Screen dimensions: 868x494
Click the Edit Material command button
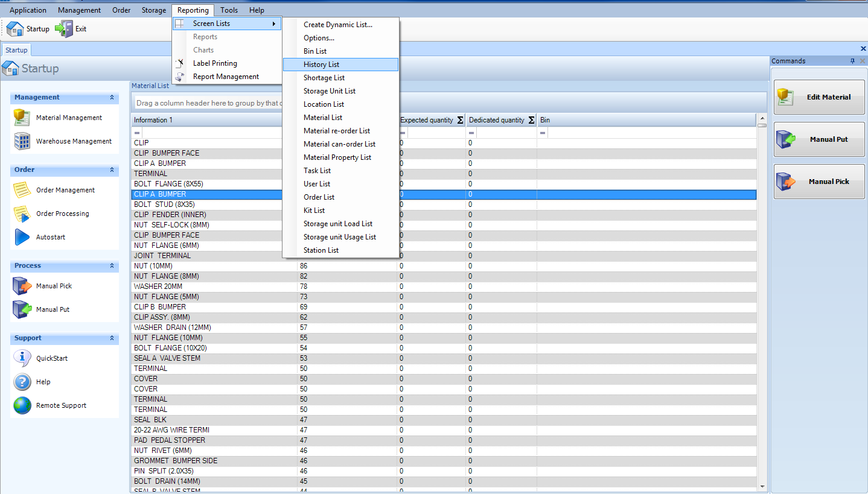819,97
